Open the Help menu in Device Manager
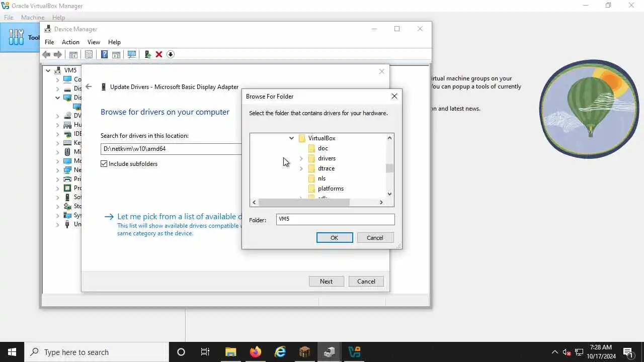644x362 pixels. [114, 42]
